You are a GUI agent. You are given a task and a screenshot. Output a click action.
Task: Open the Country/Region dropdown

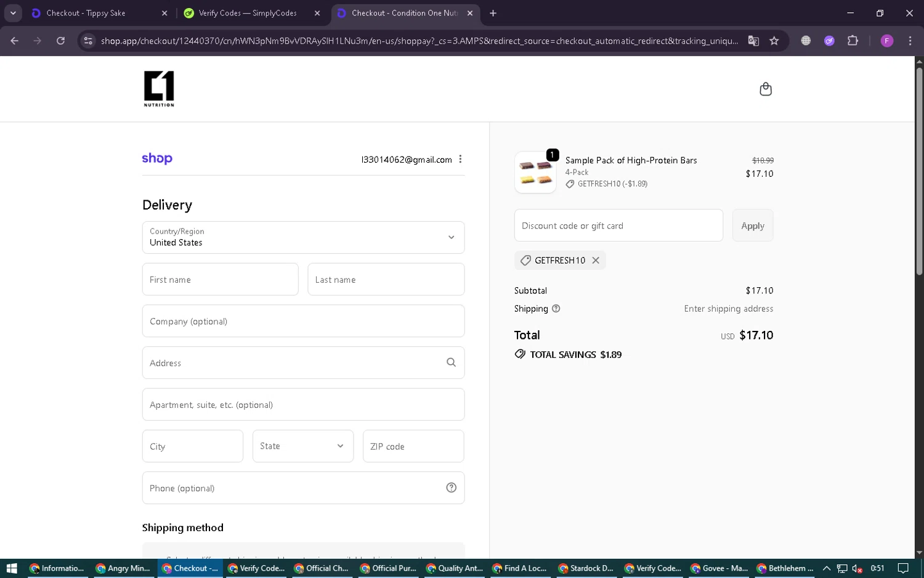tap(303, 237)
